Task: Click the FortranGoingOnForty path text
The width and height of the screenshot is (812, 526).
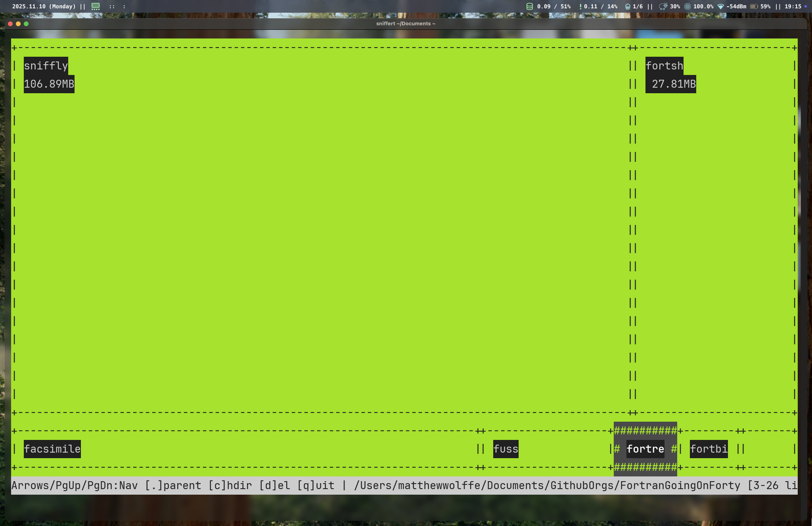Action: 680,486
